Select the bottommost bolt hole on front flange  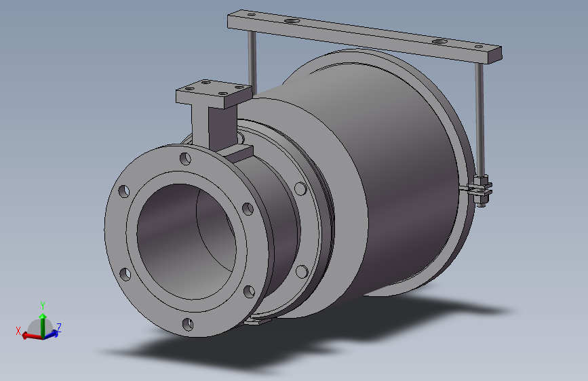pyautogui.click(x=188, y=324)
